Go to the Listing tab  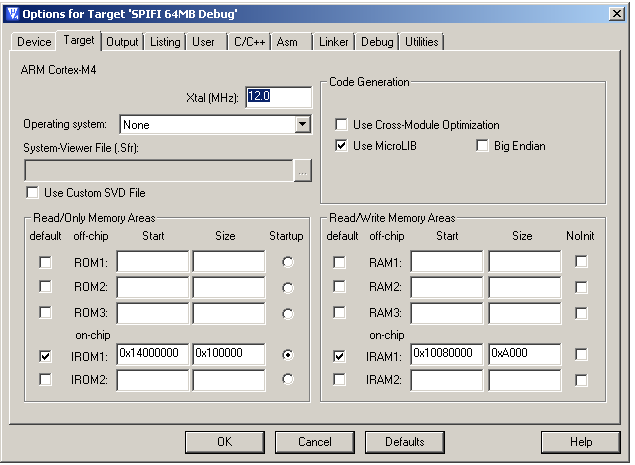click(x=165, y=42)
